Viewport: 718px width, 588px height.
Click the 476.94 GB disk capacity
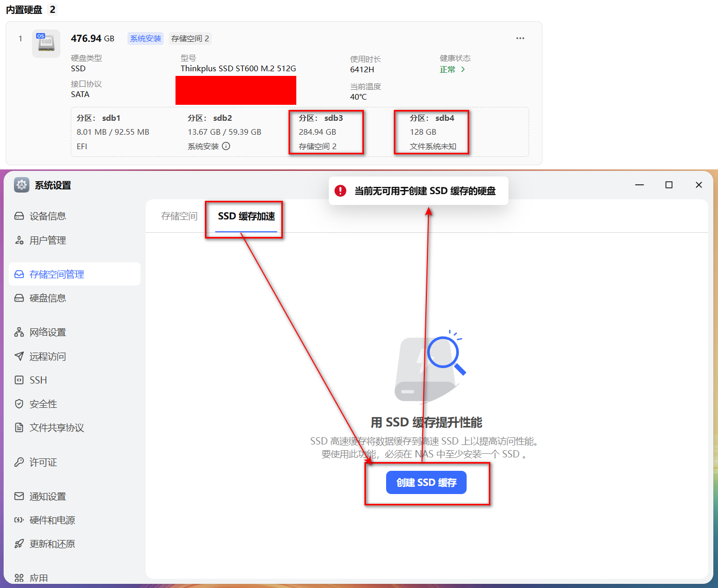(x=93, y=39)
